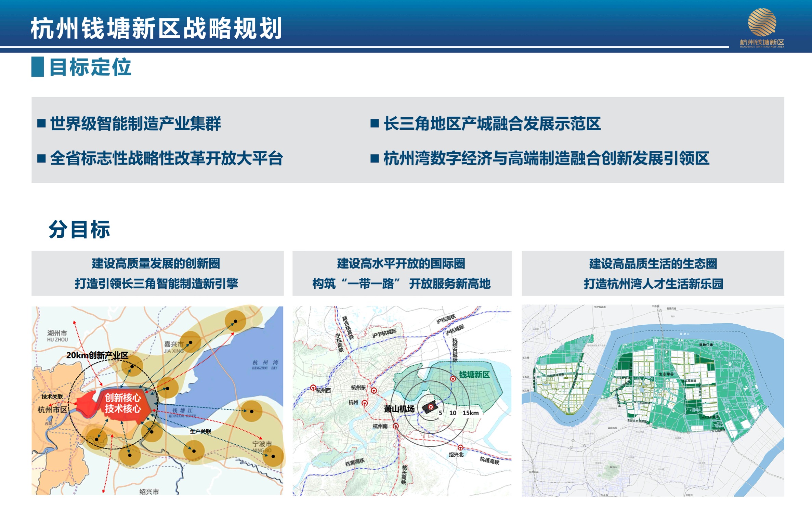The height and width of the screenshot is (509, 812).
Task: Click the 杭州南 railway station marker
Action: point(396,426)
